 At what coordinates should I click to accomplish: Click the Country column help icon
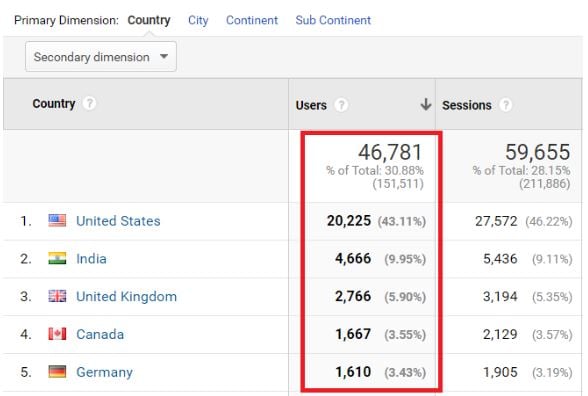(x=89, y=103)
